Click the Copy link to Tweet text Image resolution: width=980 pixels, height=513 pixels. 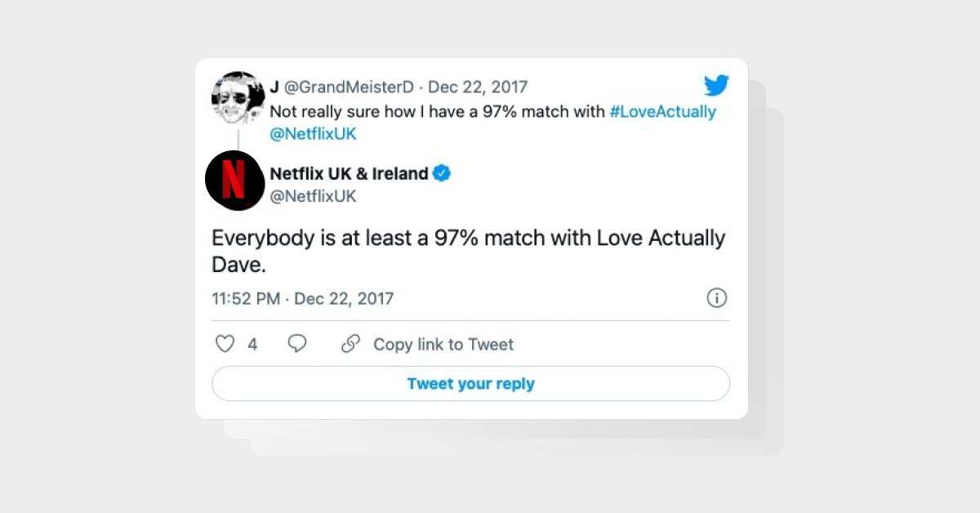click(x=443, y=344)
